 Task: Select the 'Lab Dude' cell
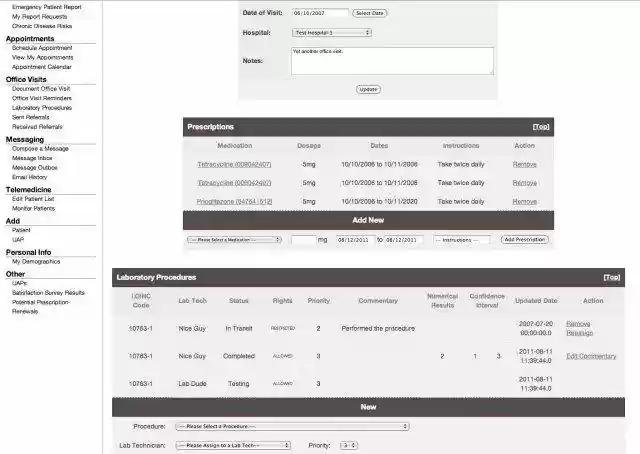tap(192, 384)
